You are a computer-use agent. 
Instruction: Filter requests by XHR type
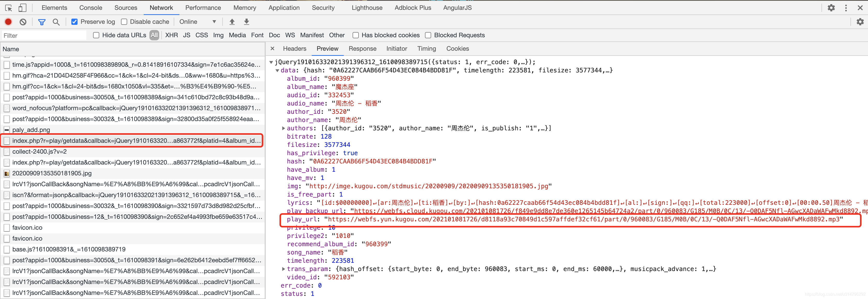pos(171,35)
